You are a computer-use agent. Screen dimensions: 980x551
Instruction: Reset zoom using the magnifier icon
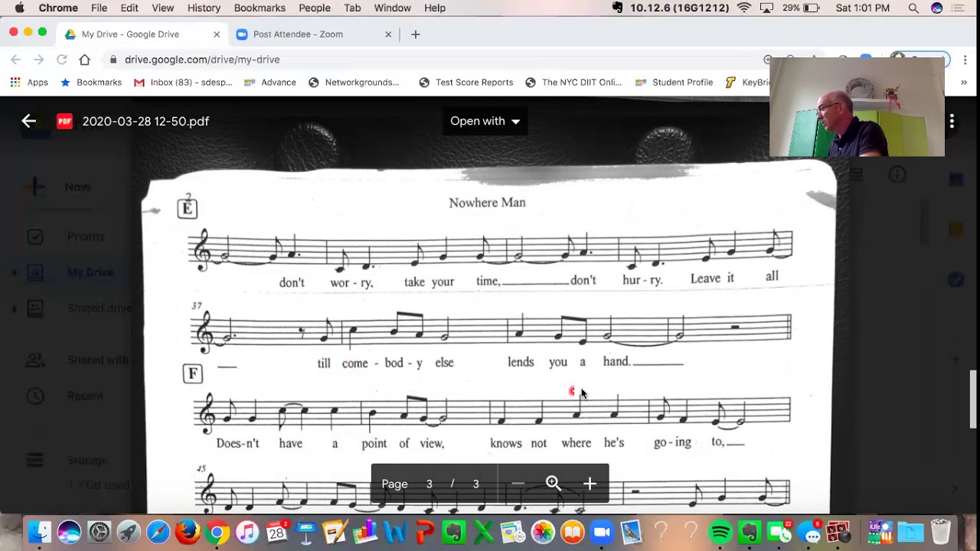click(x=554, y=484)
